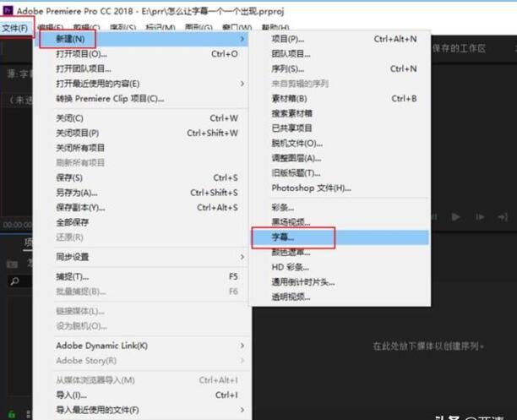Select 保存副本(Y)... entry
This screenshot has width=517, height=420.
142,207
